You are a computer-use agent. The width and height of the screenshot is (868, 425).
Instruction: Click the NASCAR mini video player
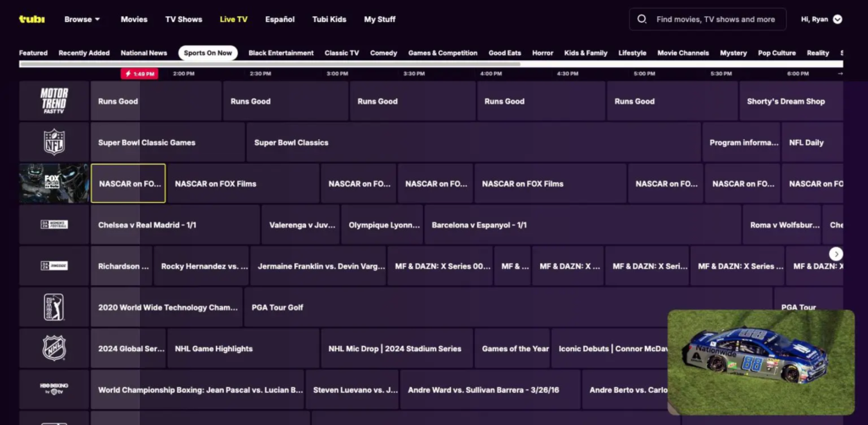tap(761, 362)
